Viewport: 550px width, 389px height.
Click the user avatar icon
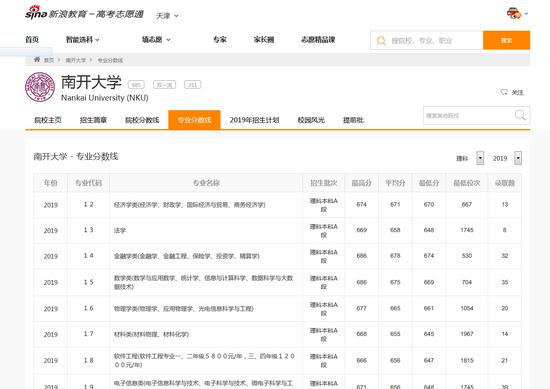tap(514, 13)
